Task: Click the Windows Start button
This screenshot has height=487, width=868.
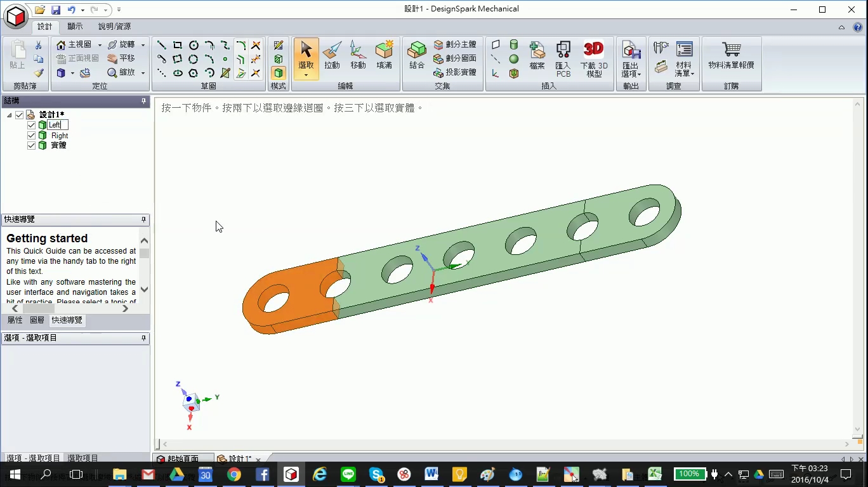Action: (x=15, y=474)
